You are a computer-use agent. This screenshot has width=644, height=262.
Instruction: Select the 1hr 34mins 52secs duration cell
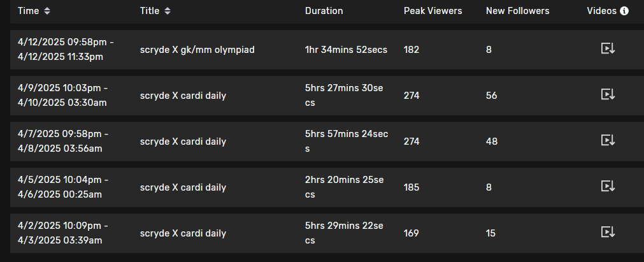tap(346, 49)
